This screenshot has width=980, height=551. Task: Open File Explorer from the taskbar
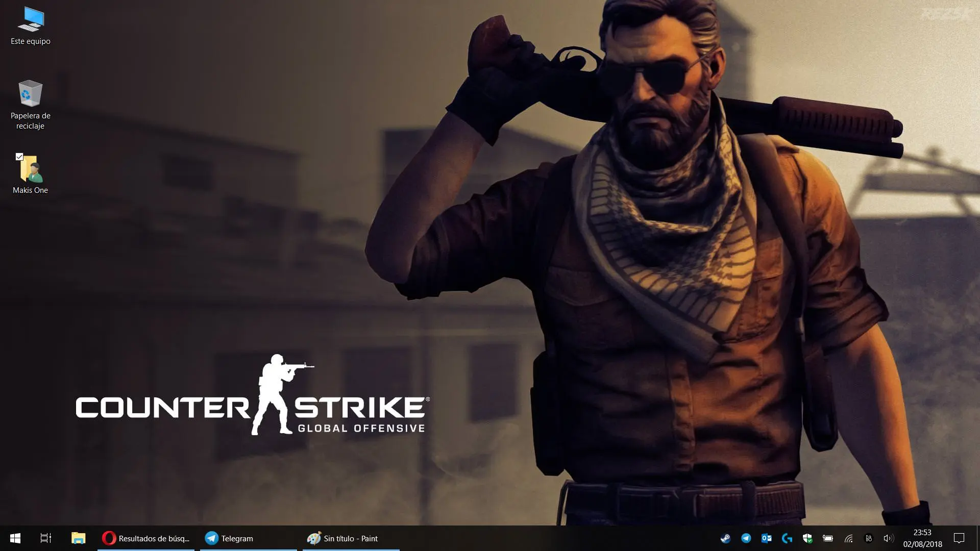78,538
